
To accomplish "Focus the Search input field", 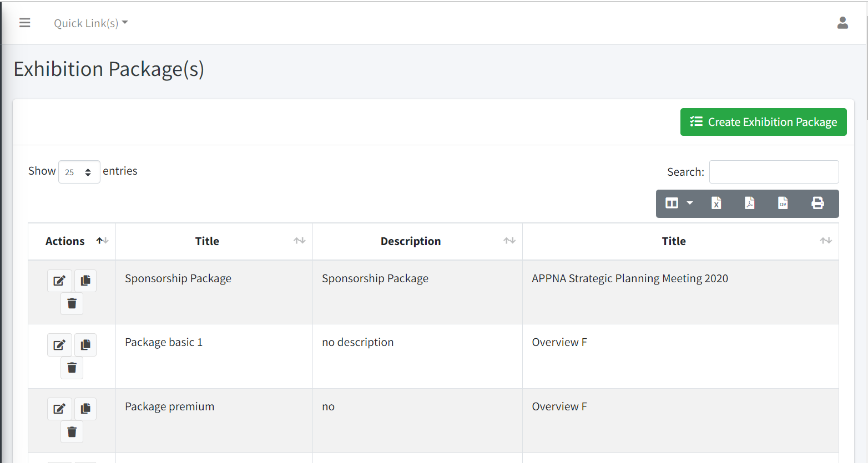I will pyautogui.click(x=774, y=172).
